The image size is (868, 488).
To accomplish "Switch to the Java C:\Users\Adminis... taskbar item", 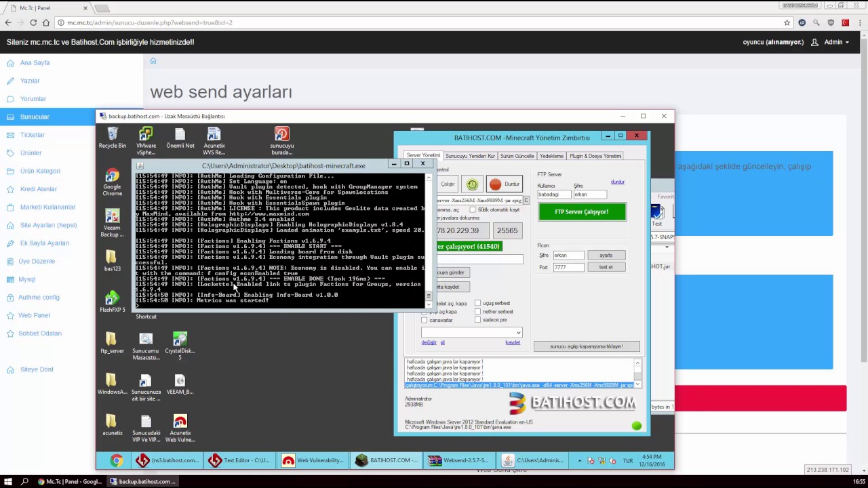I will click(532, 461).
